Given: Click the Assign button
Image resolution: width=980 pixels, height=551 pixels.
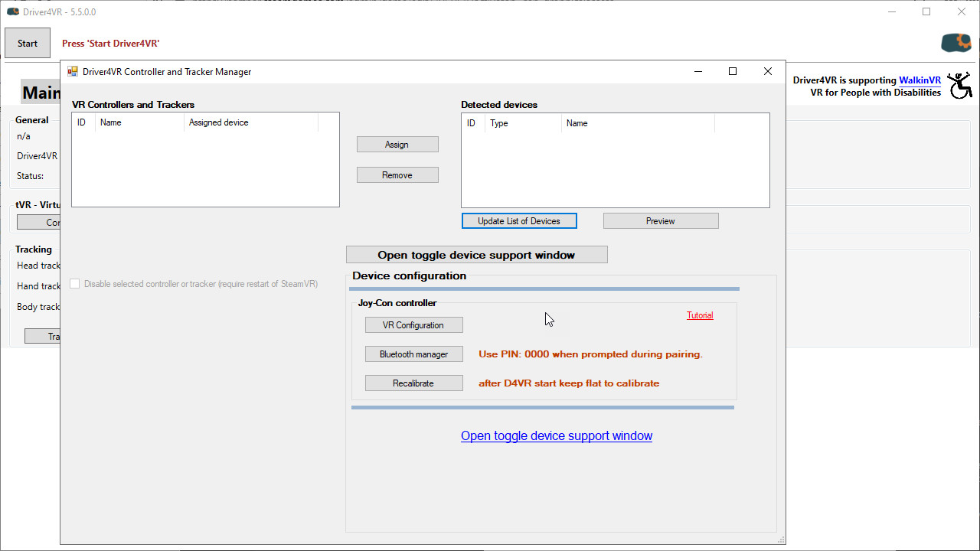Looking at the screenshot, I should click(x=397, y=144).
